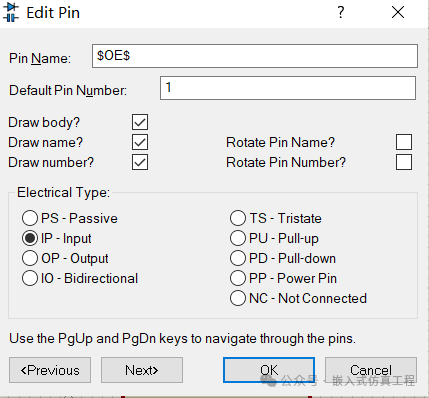Viewport: 429px width, 398px height.
Task: Click the Pin Name text field
Action: 255,56
